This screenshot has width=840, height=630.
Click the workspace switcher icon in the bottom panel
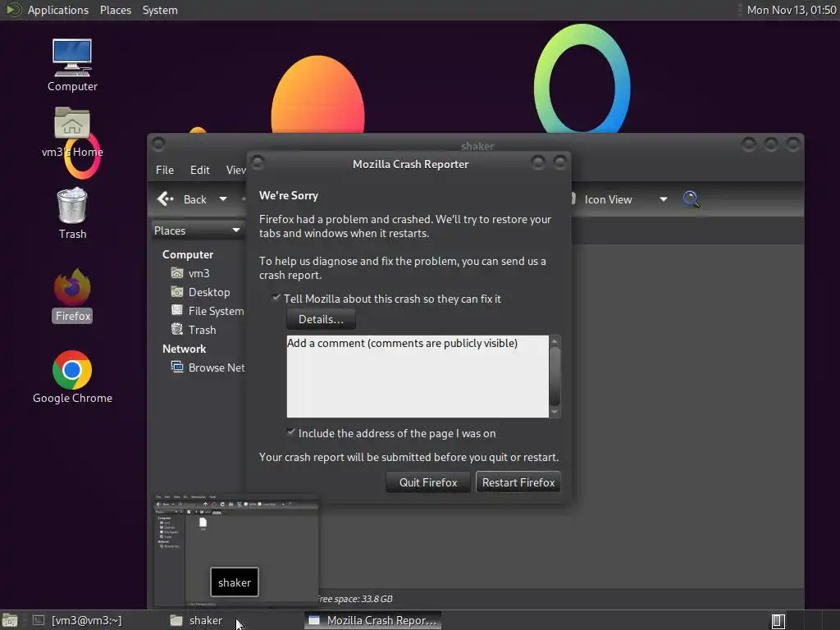pyautogui.click(x=778, y=621)
